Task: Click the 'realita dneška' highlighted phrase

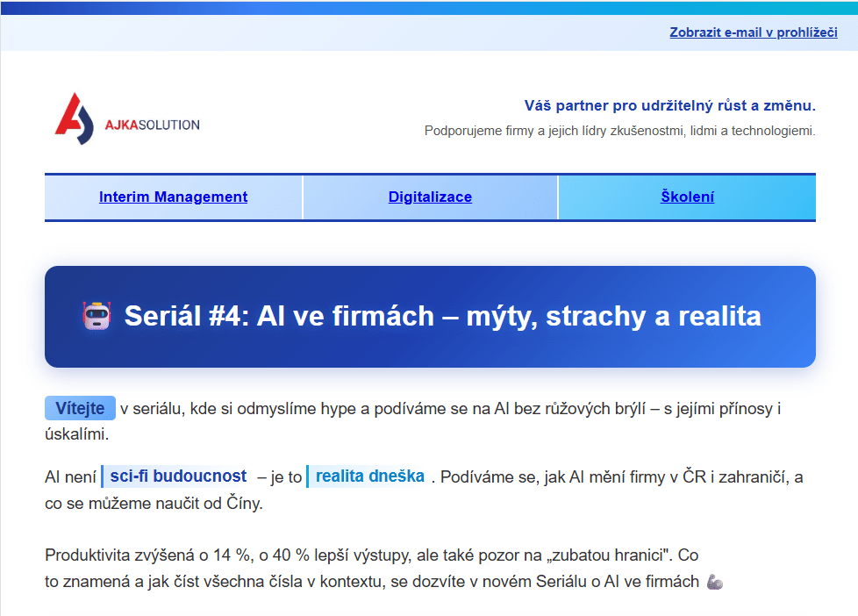Action: coord(369,476)
